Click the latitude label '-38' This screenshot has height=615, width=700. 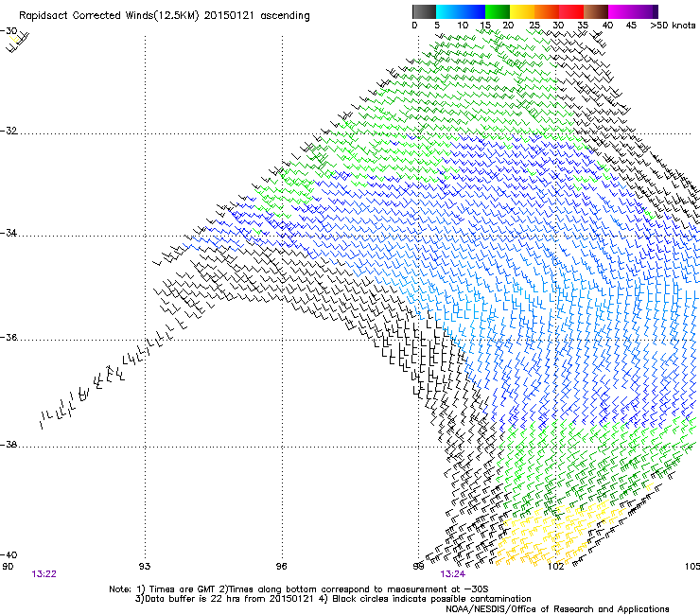click(9, 445)
